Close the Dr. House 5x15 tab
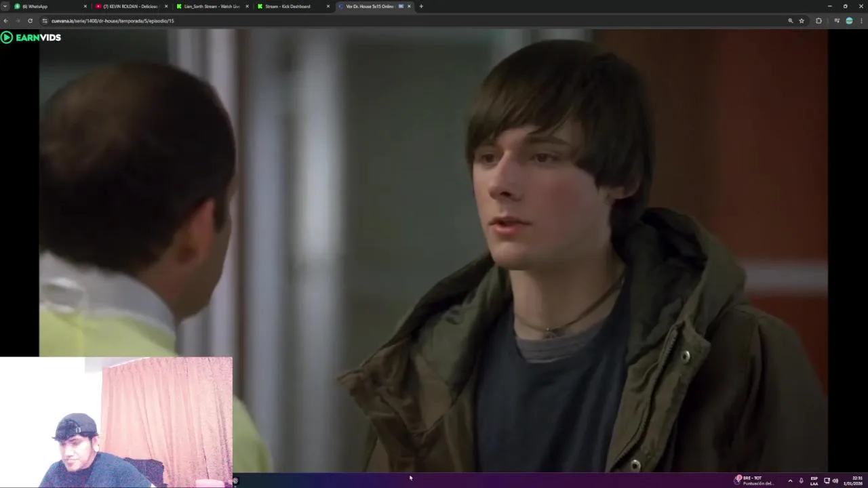The image size is (868, 488). click(409, 6)
